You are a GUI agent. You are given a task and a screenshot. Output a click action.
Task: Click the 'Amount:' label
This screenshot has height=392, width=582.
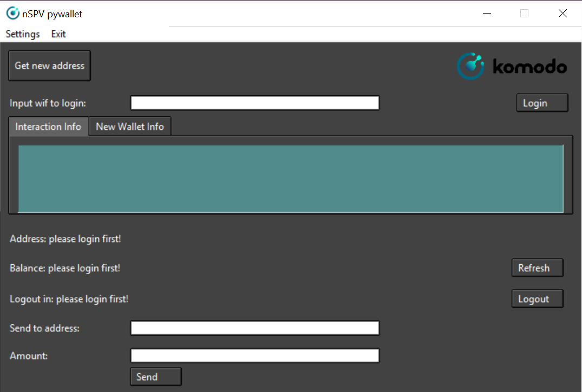pyautogui.click(x=29, y=356)
